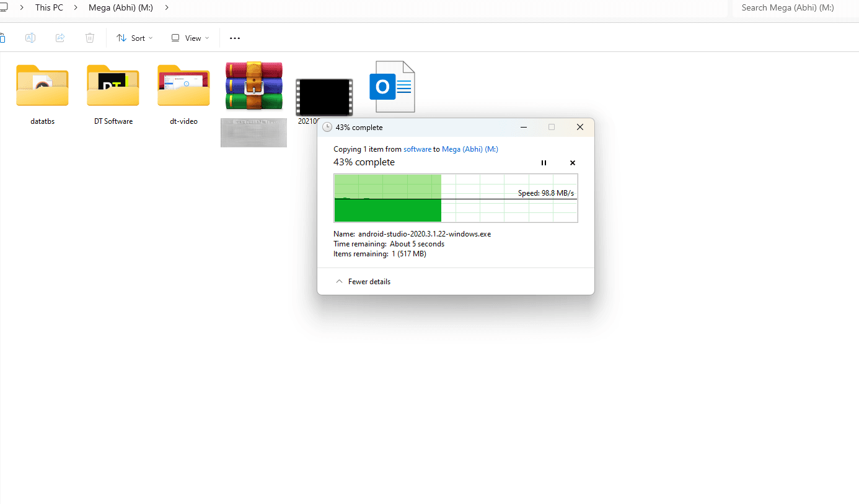Image resolution: width=859 pixels, height=504 pixels.
Task: Click Mega (Abhi) (M:) breadcrumb
Action: coord(121,7)
